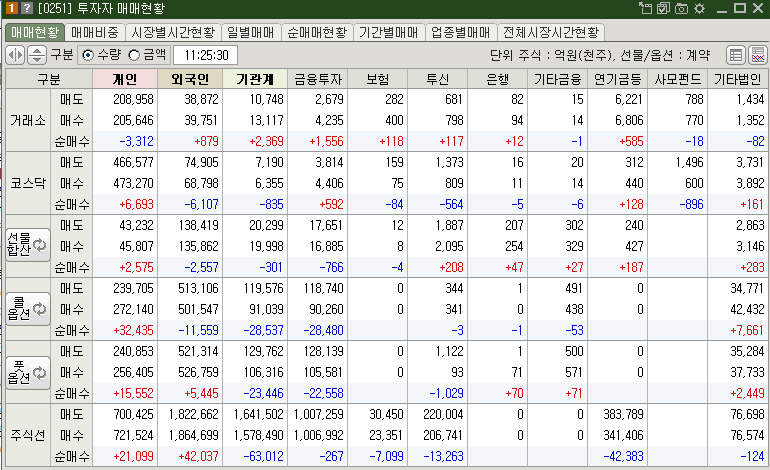Open the 순매매현황 tab

317,32
